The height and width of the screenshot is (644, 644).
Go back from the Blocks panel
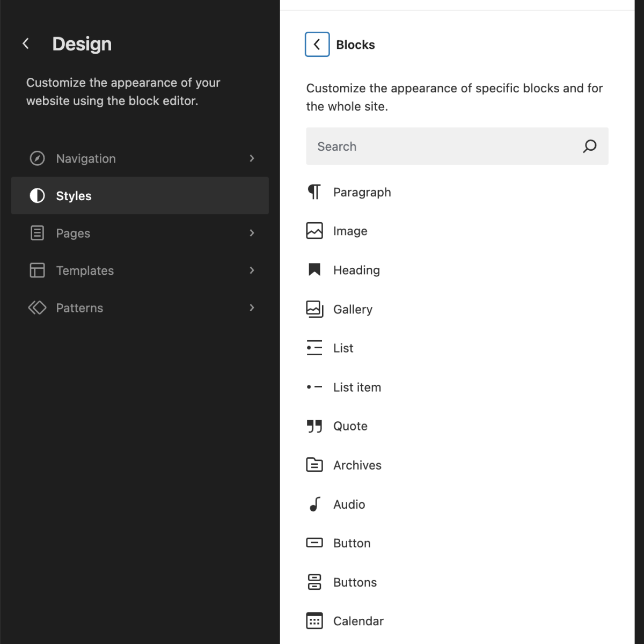[317, 45]
